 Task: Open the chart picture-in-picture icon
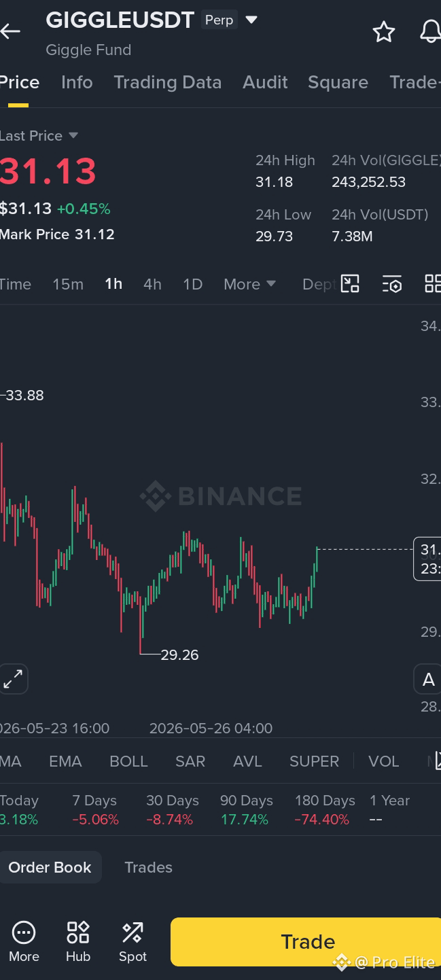[350, 284]
